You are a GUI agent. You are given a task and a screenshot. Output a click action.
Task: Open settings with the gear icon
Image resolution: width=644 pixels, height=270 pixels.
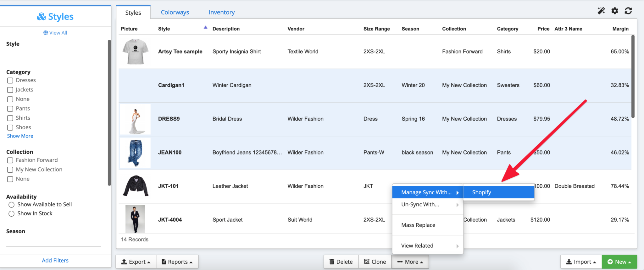click(x=615, y=11)
